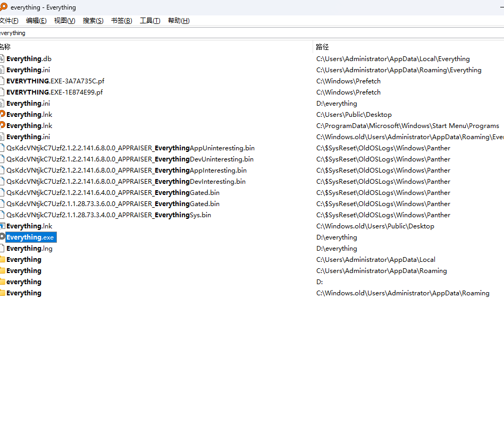Select Everything folder in Users\Administrator\AppData\Roaming
This screenshot has width=504, height=426.
coord(24,270)
